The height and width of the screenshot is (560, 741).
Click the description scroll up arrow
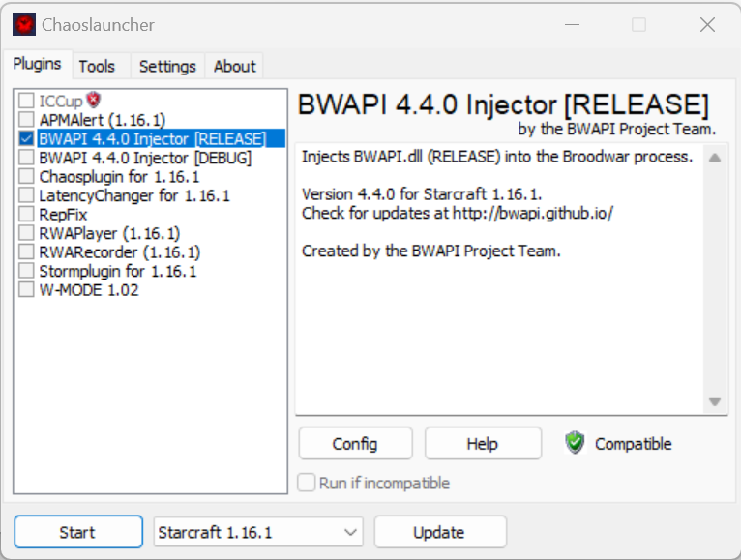(x=715, y=158)
